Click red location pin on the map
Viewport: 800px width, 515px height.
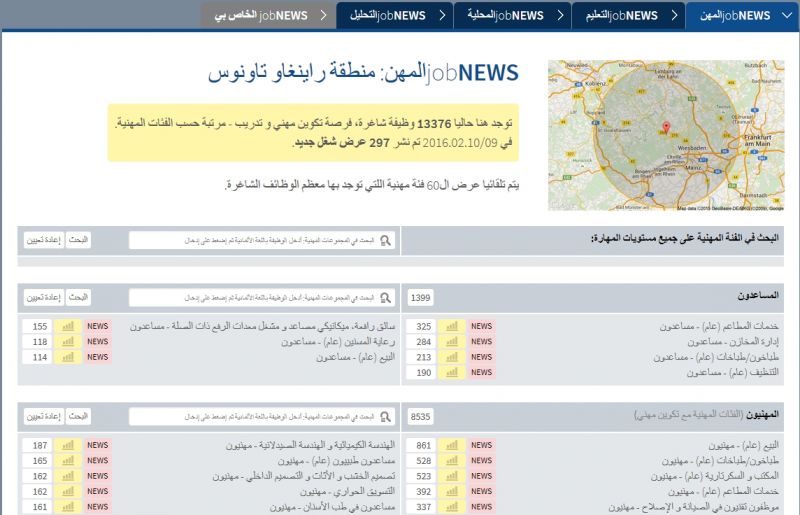666,127
